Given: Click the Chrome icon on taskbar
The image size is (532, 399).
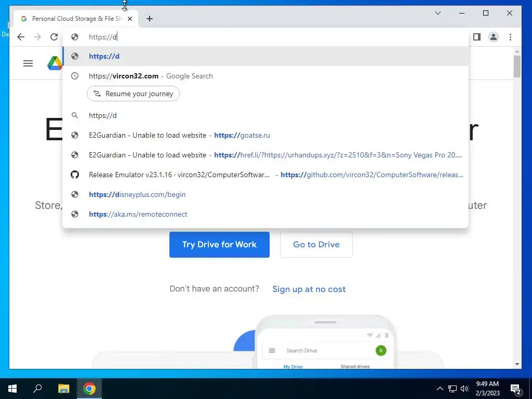Looking at the screenshot, I should pyautogui.click(x=89, y=389).
